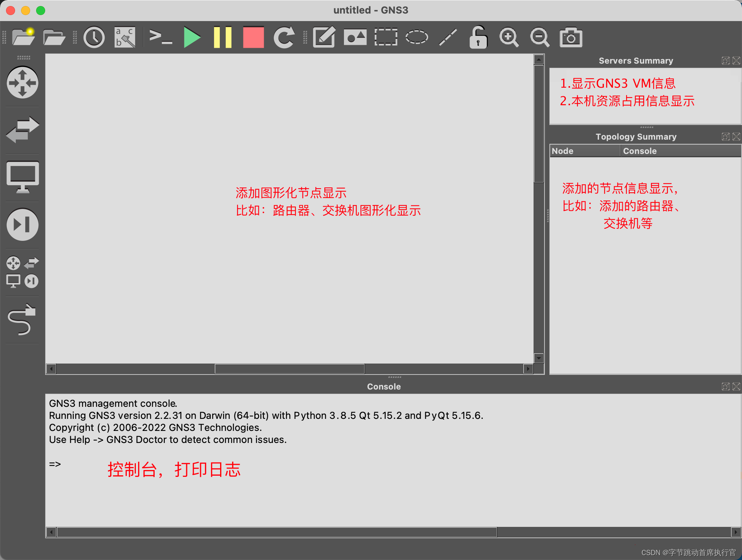
Task: Click canvas horizontal scrollbar right arrow
Action: click(x=528, y=369)
